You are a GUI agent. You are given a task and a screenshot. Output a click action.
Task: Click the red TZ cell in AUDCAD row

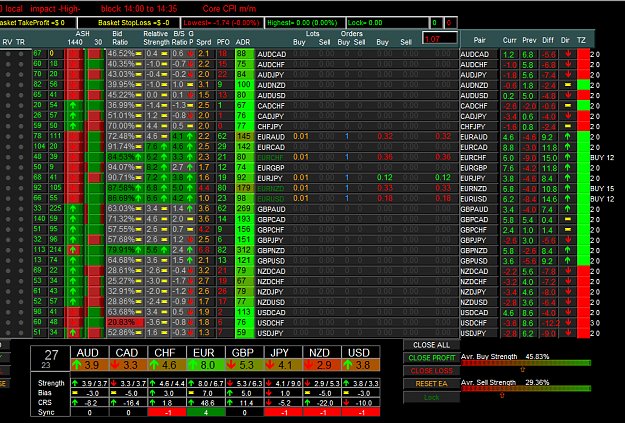point(584,54)
